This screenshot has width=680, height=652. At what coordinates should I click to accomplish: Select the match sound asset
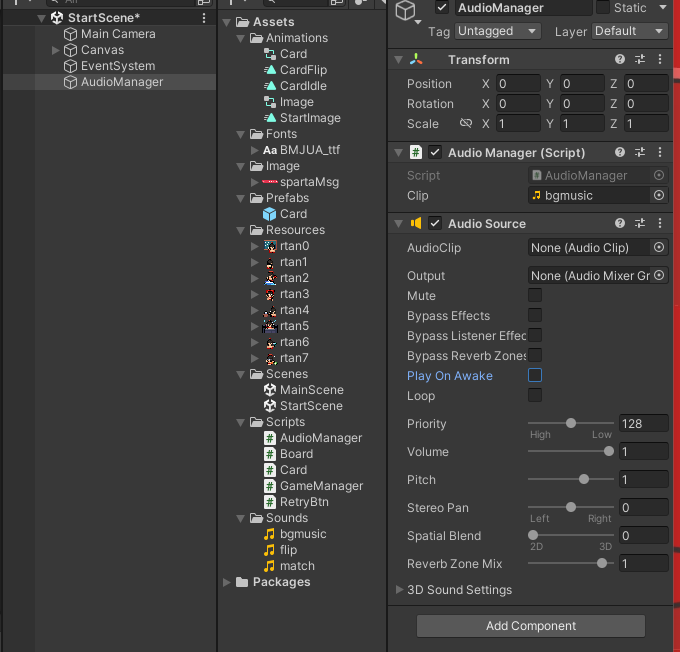297,566
